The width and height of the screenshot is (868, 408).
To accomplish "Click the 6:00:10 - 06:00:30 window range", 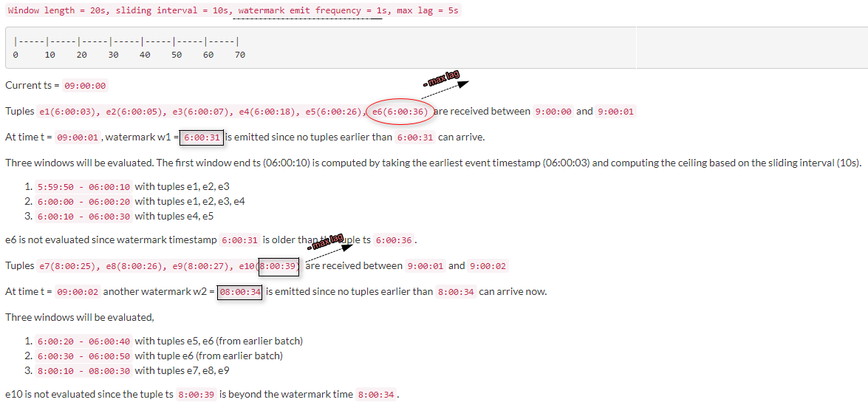I will [83, 217].
